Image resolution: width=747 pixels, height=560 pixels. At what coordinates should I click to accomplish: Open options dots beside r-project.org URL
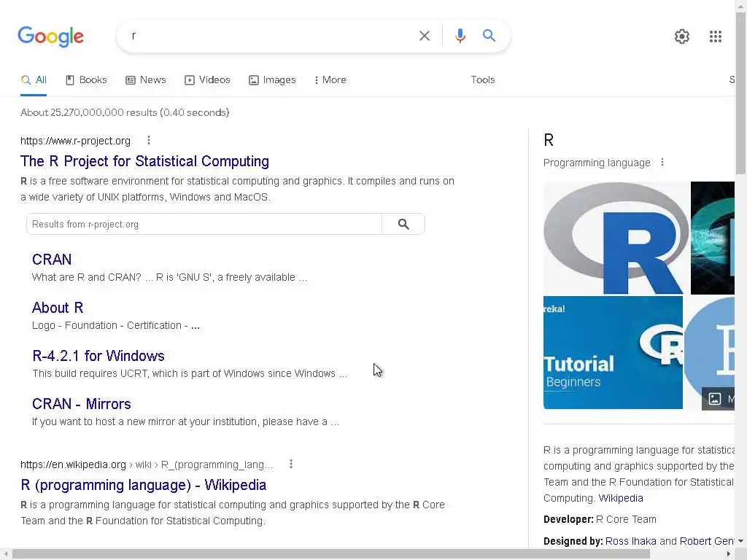click(x=149, y=140)
